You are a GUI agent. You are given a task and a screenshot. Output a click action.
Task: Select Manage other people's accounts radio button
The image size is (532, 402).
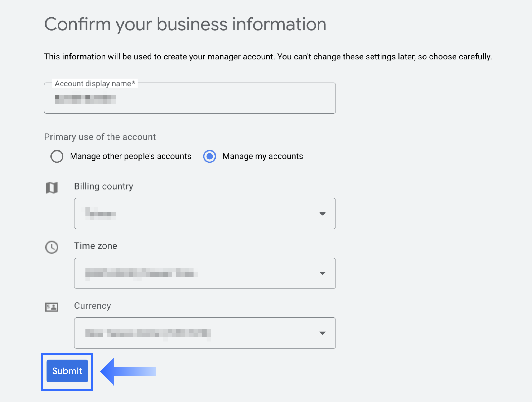[x=57, y=156]
